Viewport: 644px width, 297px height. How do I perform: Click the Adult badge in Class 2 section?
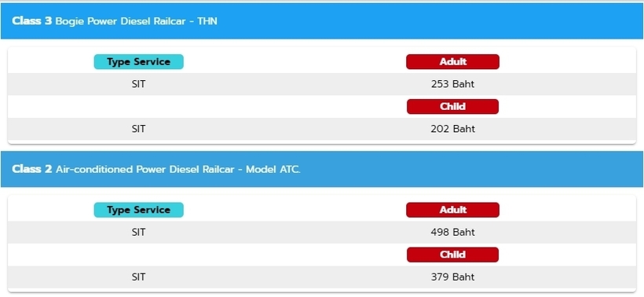click(x=452, y=210)
